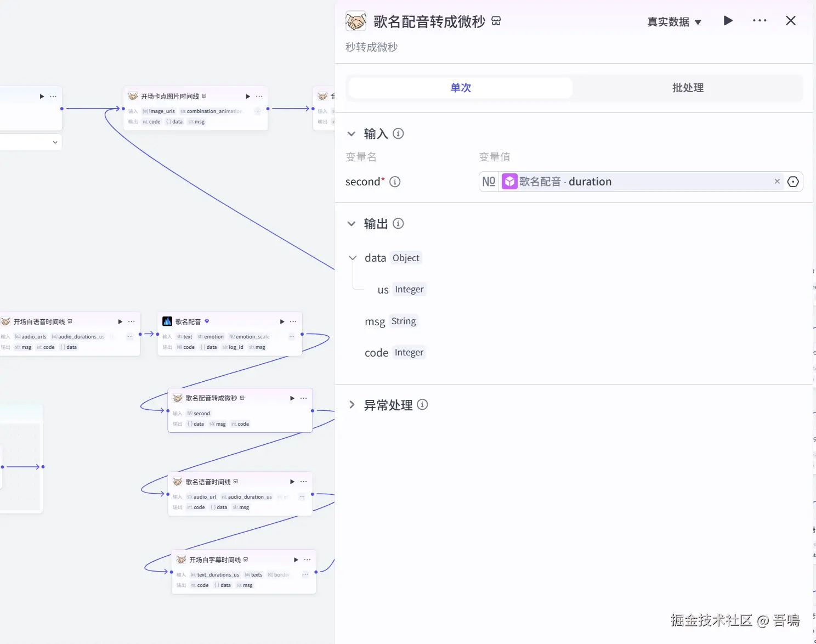Show info tooltip for 输出 section

[399, 223]
